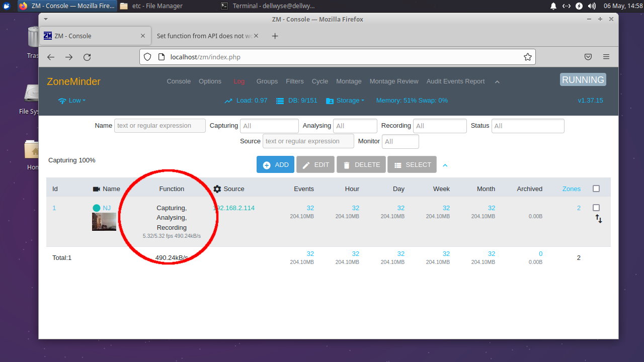Click the green status dot for NJ

pos(97,208)
